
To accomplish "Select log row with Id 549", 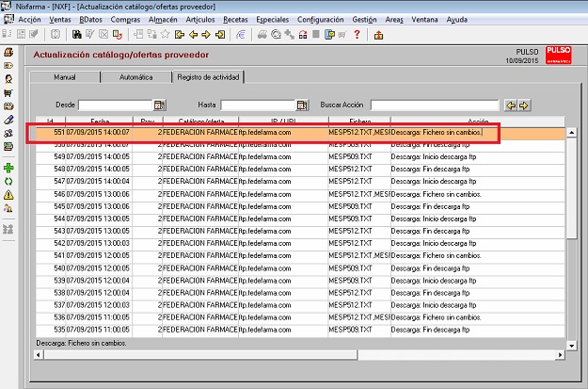I will point(300,157).
